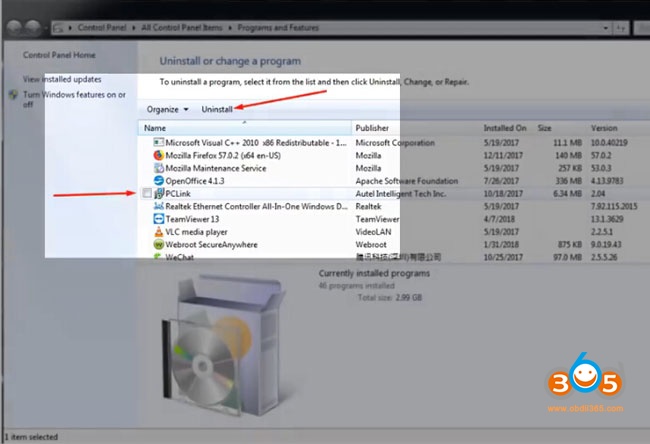Click Programs and Features breadcrumb
Viewport: 650px width, 444px height.
tap(278, 28)
